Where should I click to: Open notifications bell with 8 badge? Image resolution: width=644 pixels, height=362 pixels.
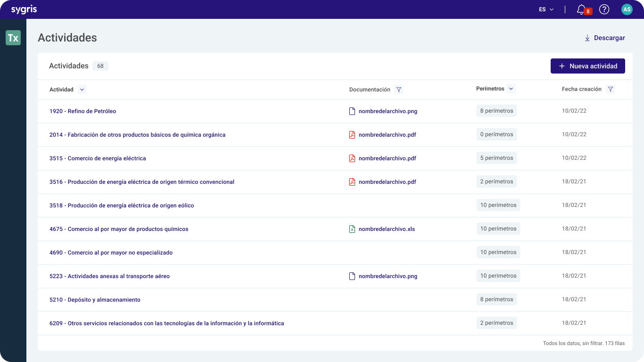click(584, 9)
